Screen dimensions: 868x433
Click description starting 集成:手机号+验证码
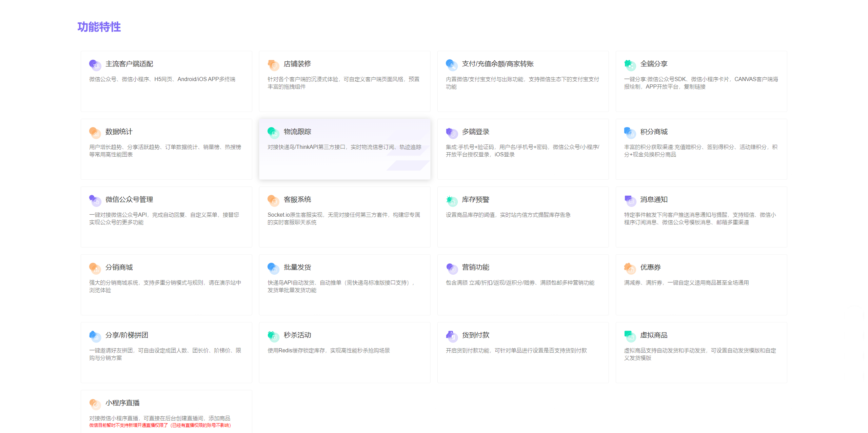522,151
